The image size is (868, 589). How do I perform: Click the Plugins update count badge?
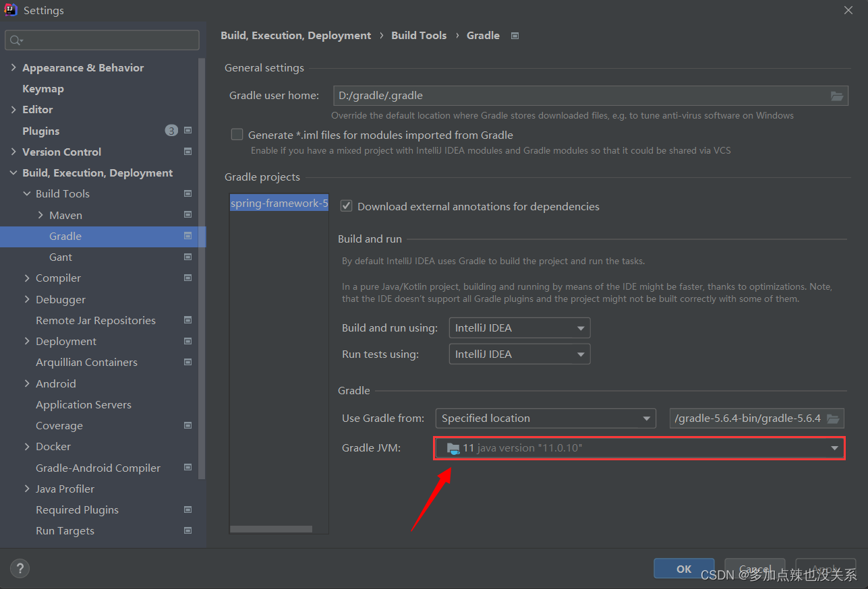pyautogui.click(x=171, y=131)
